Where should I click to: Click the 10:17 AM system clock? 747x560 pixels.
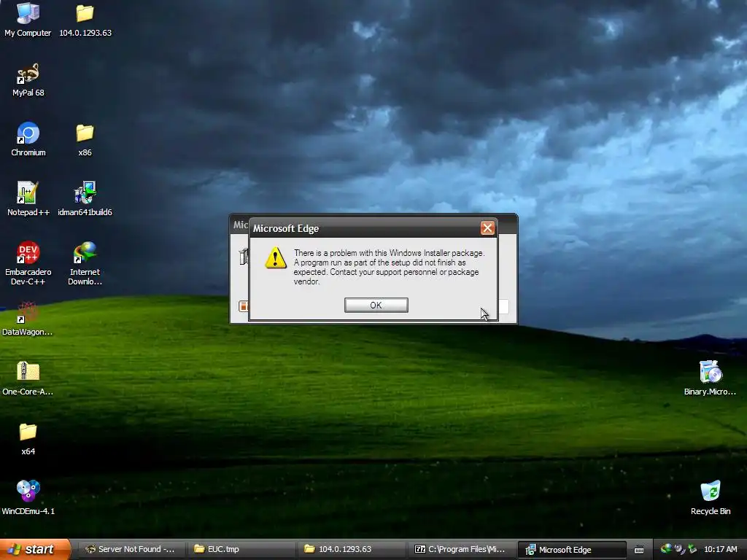720,549
